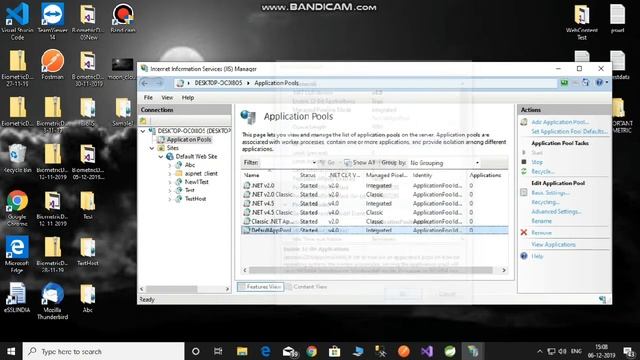Open the File menu
This screenshot has width=640, height=360.
tap(148, 98)
